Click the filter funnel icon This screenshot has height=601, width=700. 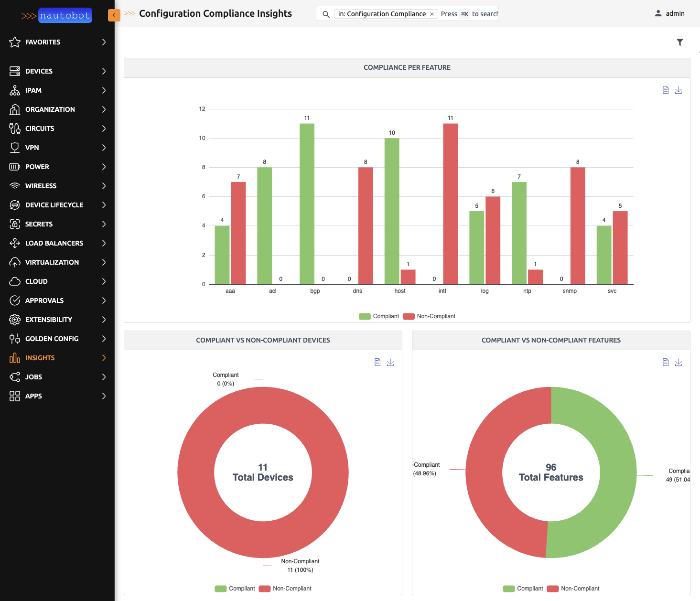pos(679,43)
